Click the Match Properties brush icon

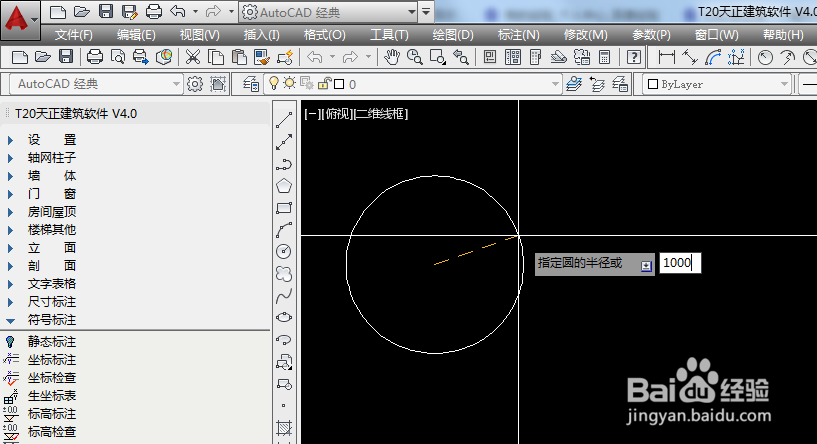point(262,57)
